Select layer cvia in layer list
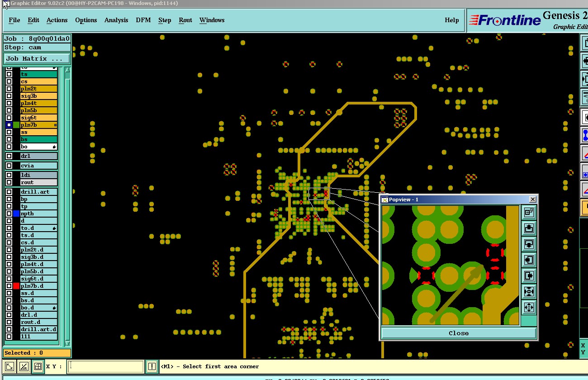The width and height of the screenshot is (588, 380). click(39, 166)
